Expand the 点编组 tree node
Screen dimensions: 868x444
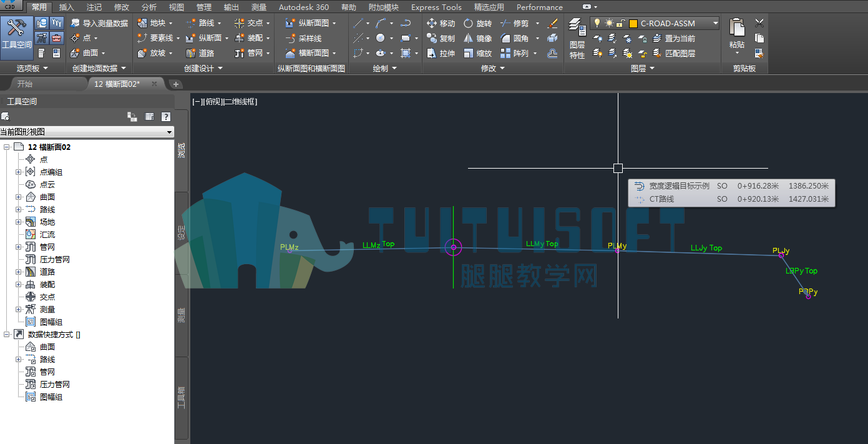tap(19, 172)
